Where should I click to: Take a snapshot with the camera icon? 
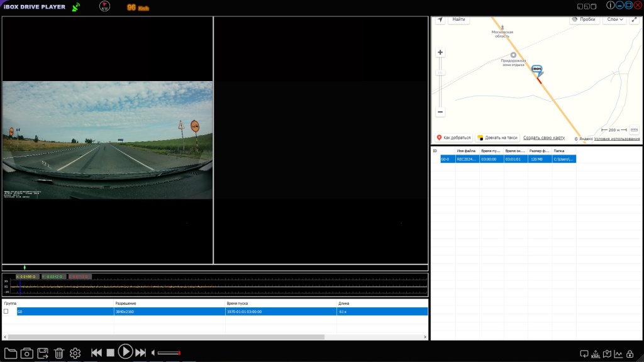(27, 353)
